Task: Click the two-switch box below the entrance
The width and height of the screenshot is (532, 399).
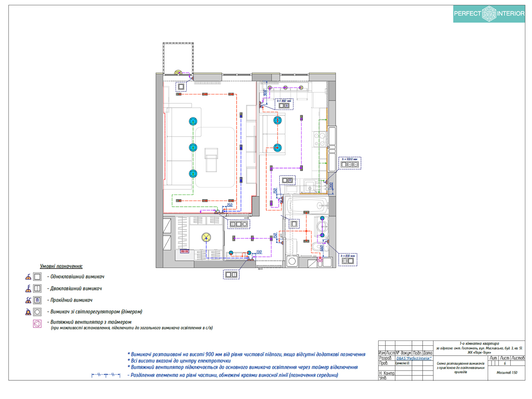Action: coord(231,274)
